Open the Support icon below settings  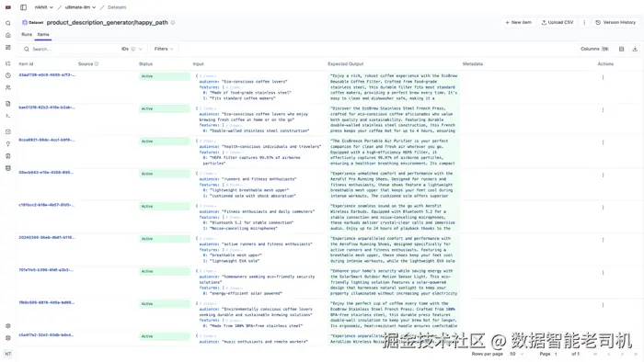click(7, 338)
